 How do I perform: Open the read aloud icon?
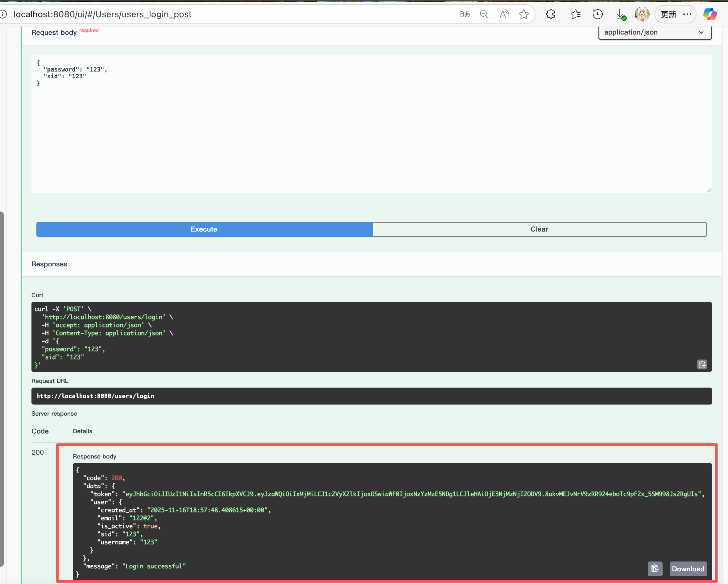tap(504, 14)
